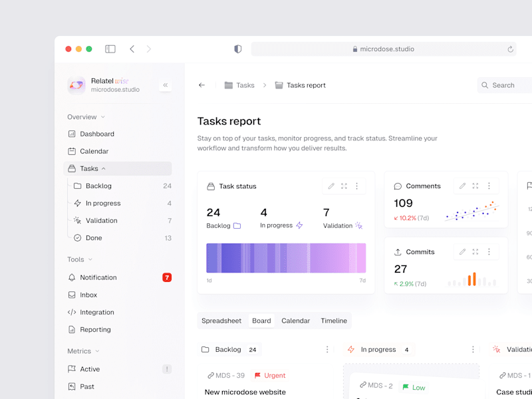Click the Search field
Image resolution: width=532 pixels, height=399 pixels.
(505, 85)
